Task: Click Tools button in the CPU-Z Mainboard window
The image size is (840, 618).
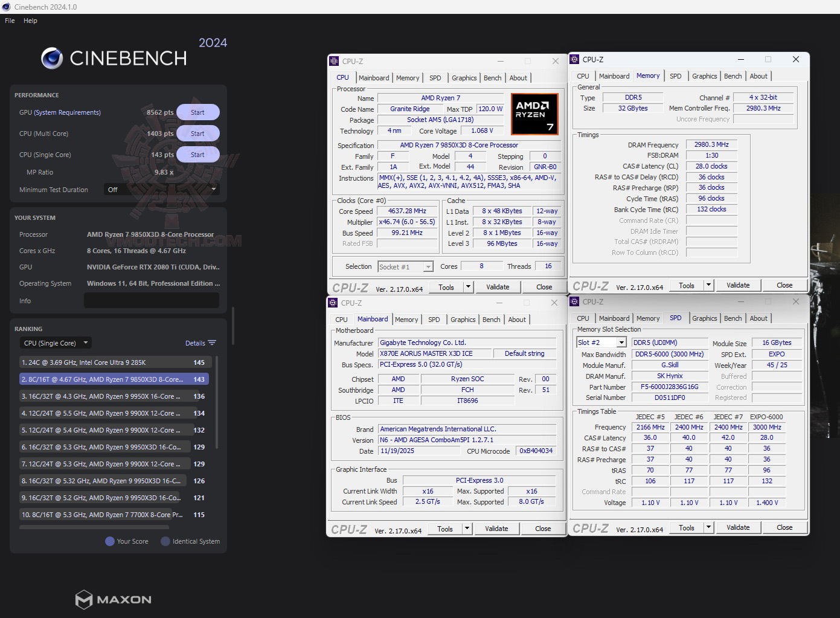Action: 445,529
